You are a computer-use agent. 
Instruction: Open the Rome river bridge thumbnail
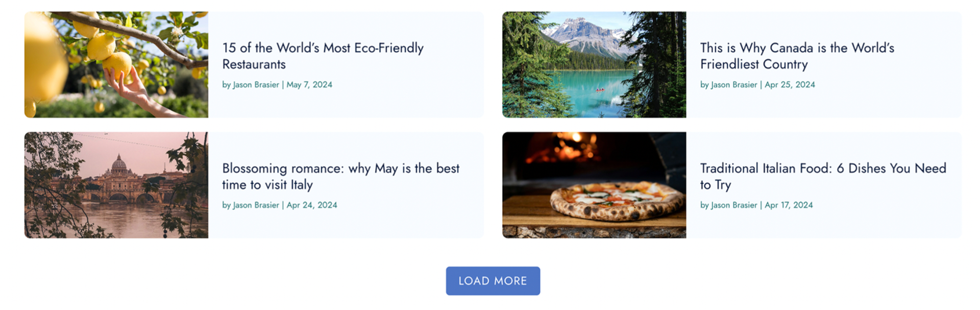[x=116, y=185]
